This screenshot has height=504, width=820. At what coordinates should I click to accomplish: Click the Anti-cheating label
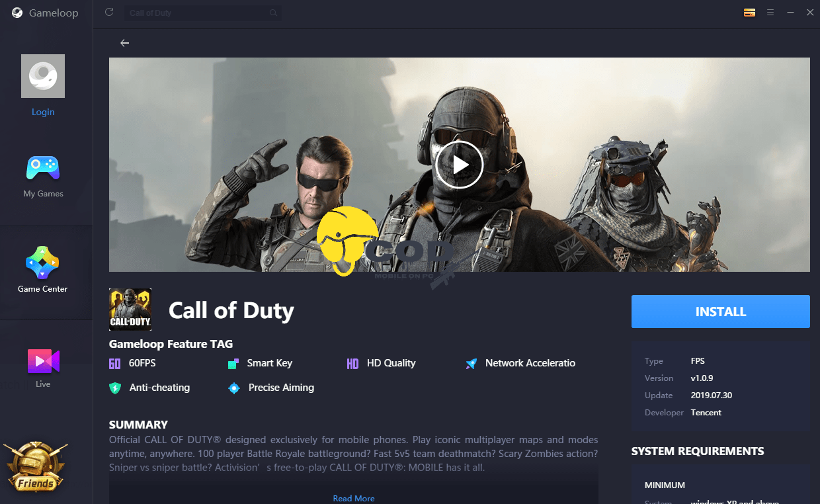[159, 388]
